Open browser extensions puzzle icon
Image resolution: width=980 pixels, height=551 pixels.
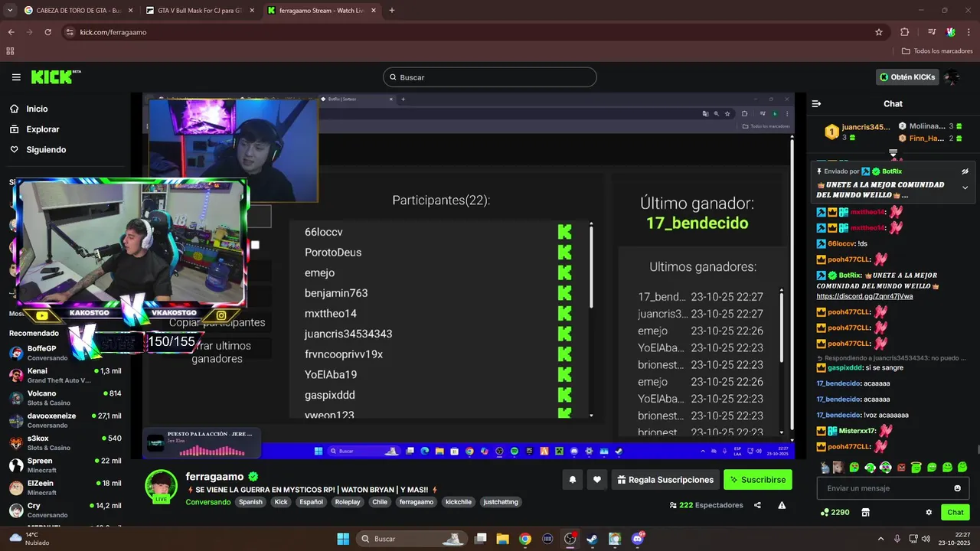tap(905, 32)
